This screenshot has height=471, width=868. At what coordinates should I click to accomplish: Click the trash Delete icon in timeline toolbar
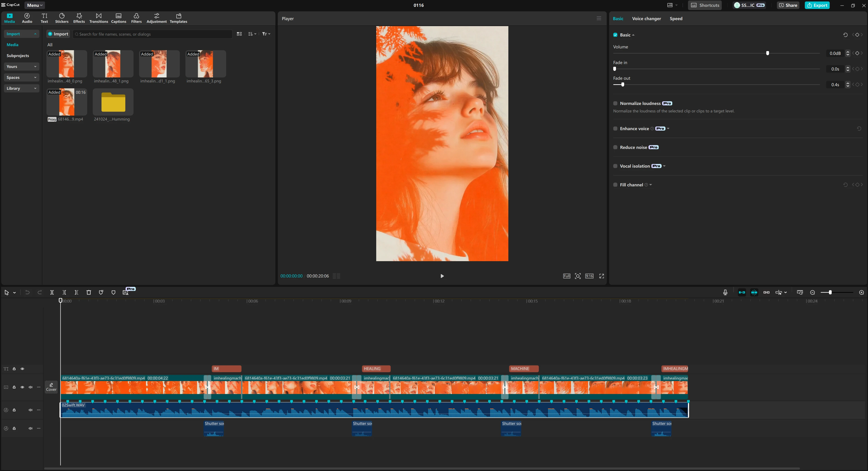point(89,292)
